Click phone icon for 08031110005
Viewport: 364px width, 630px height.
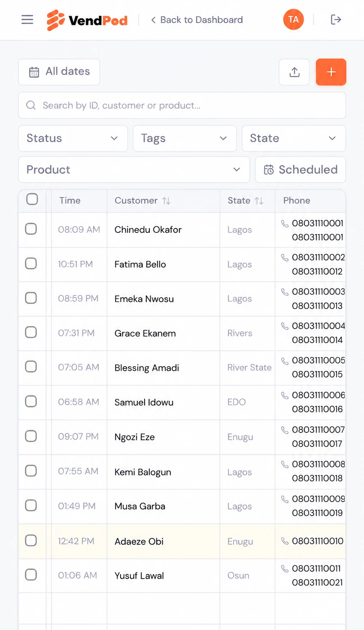pyautogui.click(x=284, y=361)
